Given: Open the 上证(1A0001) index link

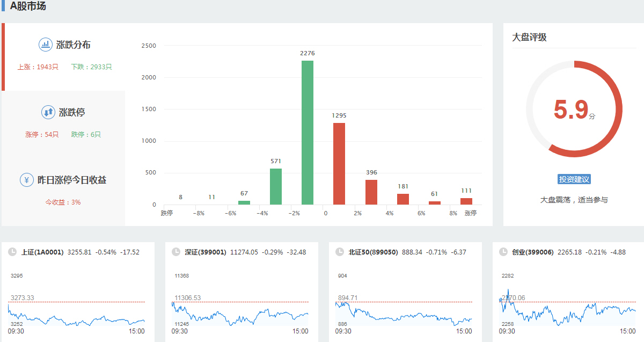Looking at the screenshot, I should point(42,252).
